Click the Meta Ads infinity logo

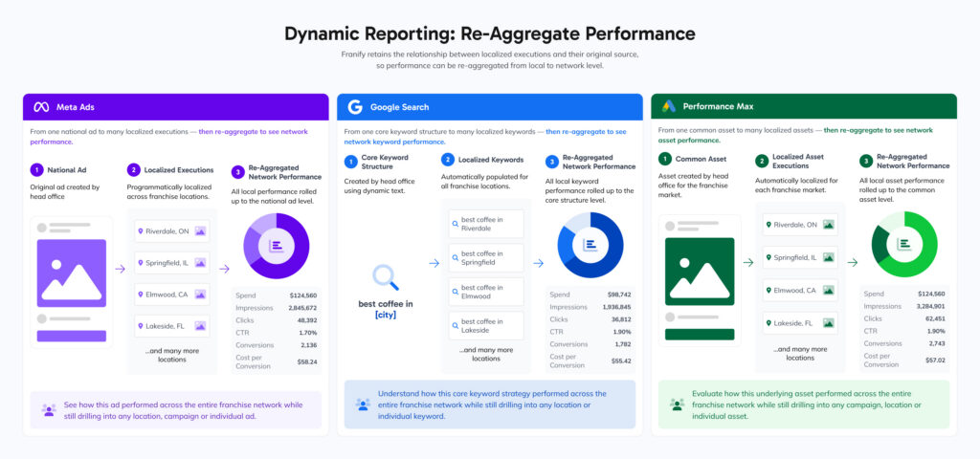pyautogui.click(x=41, y=107)
